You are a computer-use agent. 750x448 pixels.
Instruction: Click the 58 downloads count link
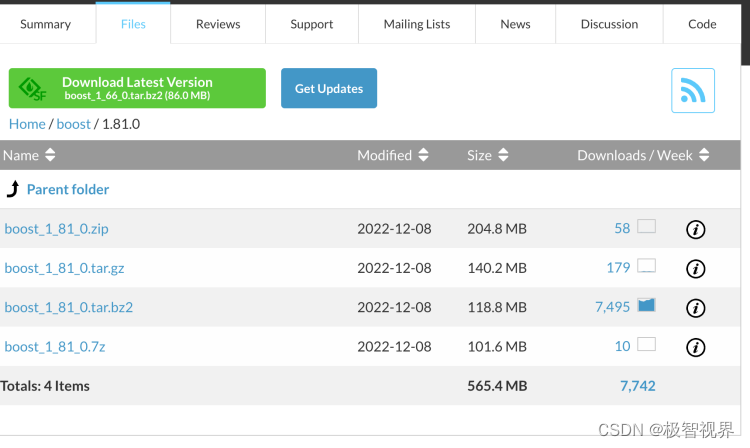pyautogui.click(x=622, y=228)
